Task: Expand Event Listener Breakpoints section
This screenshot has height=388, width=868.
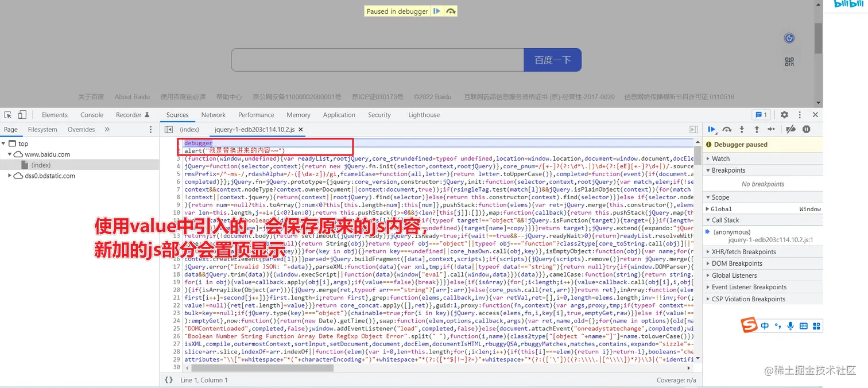Action: tap(762, 287)
